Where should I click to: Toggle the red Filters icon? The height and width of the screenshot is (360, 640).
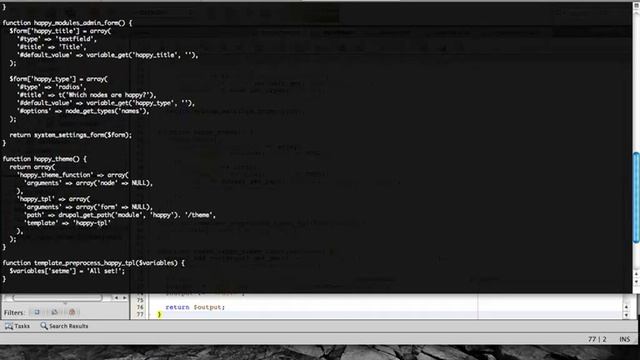[72, 313]
